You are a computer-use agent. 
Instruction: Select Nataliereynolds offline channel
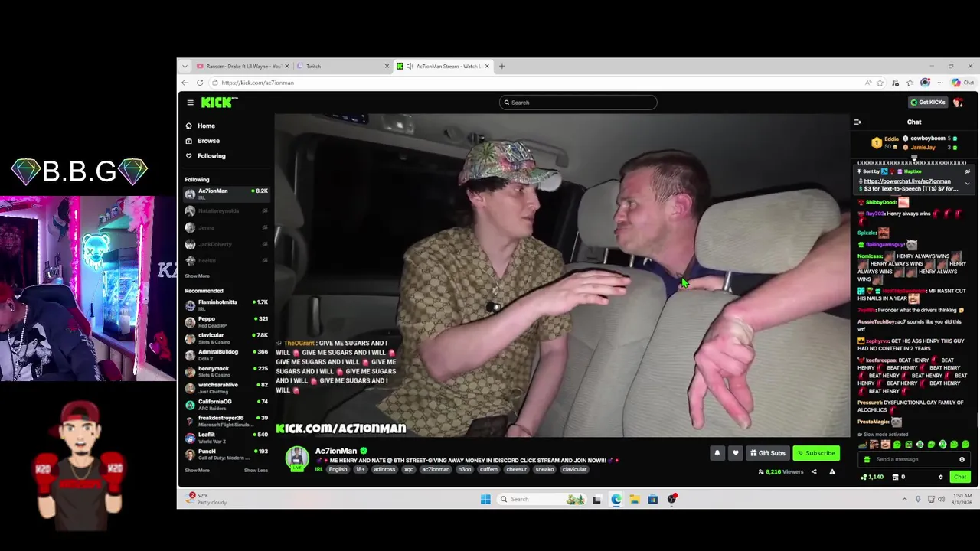coord(227,210)
